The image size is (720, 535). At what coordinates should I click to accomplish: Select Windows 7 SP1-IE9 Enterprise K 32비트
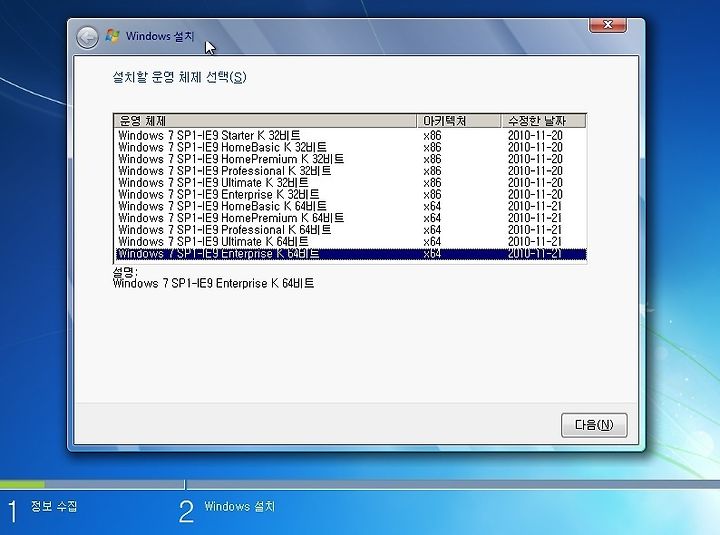pos(350,195)
